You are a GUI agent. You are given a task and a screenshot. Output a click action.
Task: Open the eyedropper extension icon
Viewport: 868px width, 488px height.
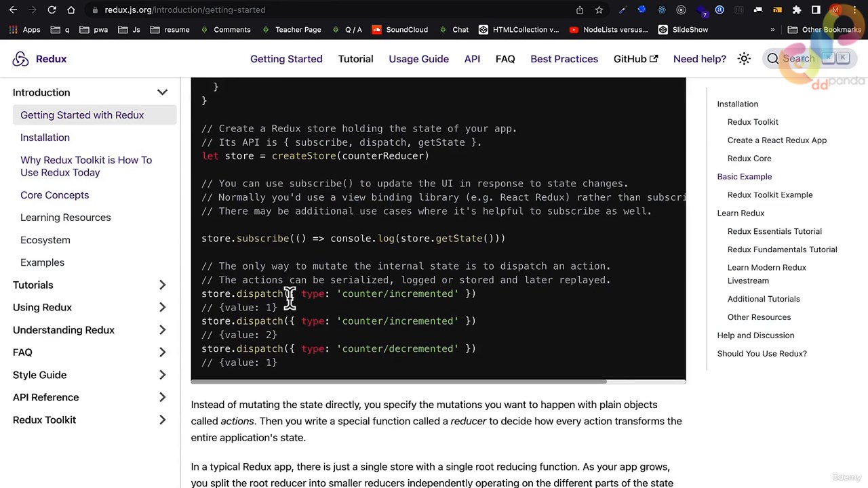click(x=623, y=10)
